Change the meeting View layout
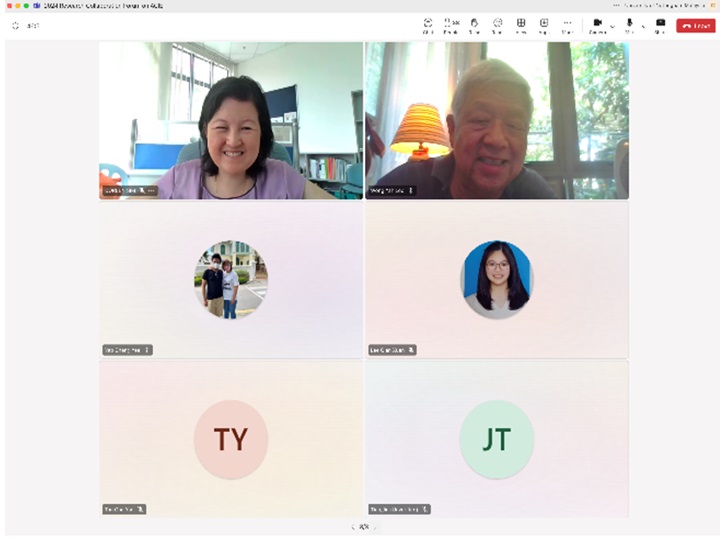 pos(521,24)
